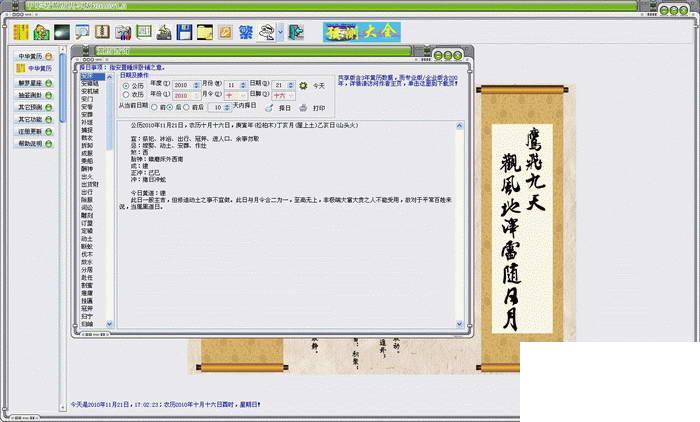This screenshot has height=422, width=700.
Task: Click the black starburst toolbar icon
Action: coord(62,32)
